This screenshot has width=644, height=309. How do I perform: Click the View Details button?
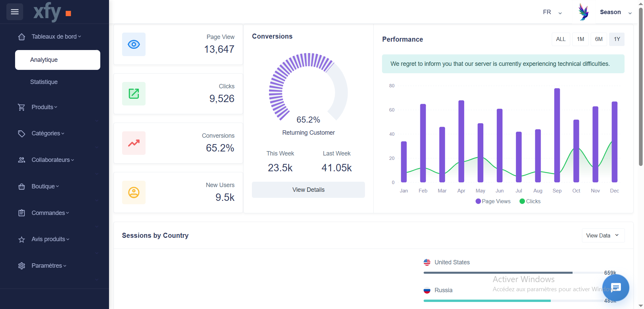point(308,190)
